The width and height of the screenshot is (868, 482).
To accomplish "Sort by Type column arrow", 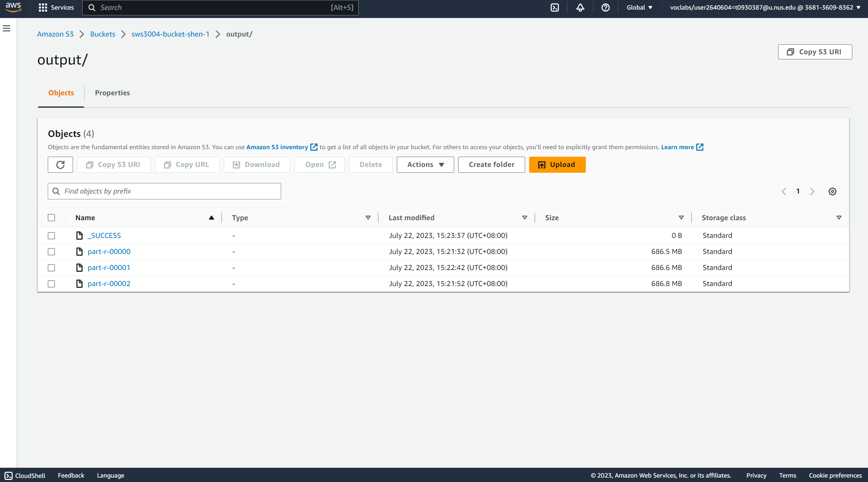I will [368, 218].
